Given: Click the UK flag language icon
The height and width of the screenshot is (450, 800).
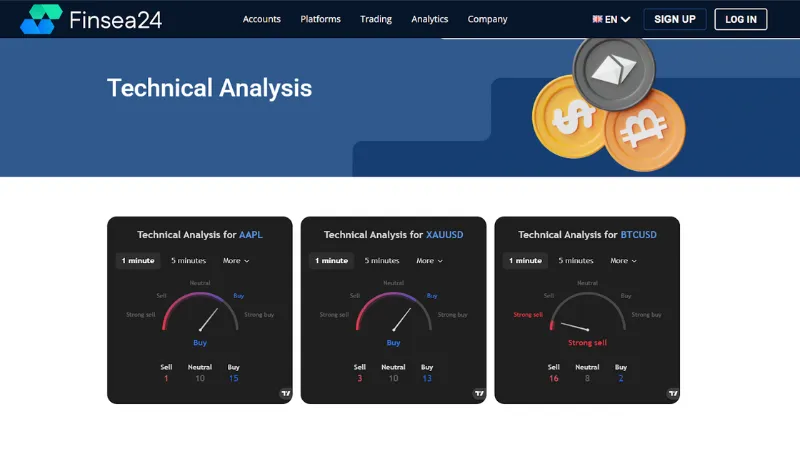Looking at the screenshot, I should tap(597, 19).
